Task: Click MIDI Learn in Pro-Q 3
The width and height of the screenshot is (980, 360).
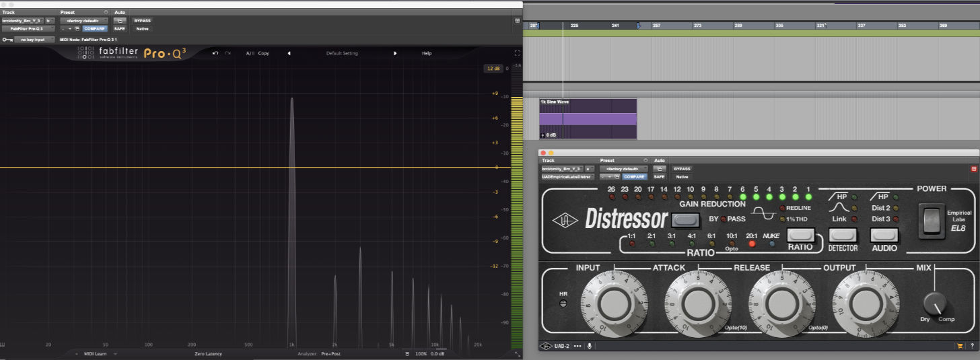Action: (x=94, y=354)
